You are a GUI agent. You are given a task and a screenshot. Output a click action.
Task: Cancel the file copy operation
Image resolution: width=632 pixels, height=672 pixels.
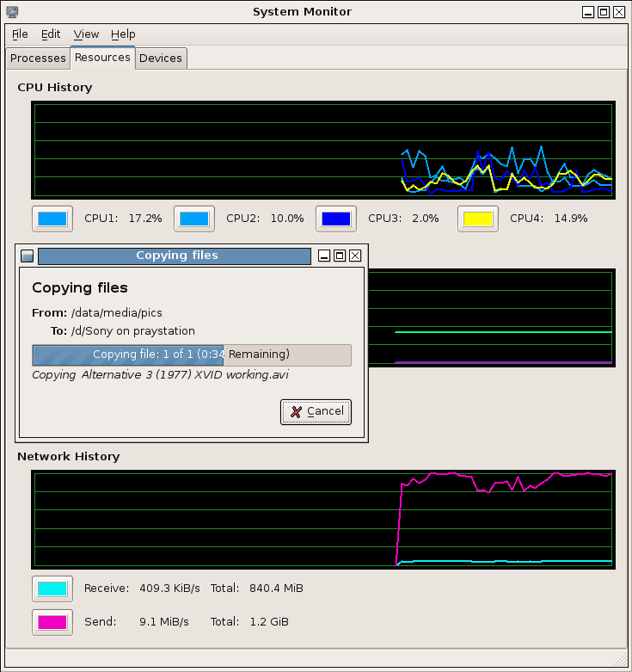(x=316, y=412)
